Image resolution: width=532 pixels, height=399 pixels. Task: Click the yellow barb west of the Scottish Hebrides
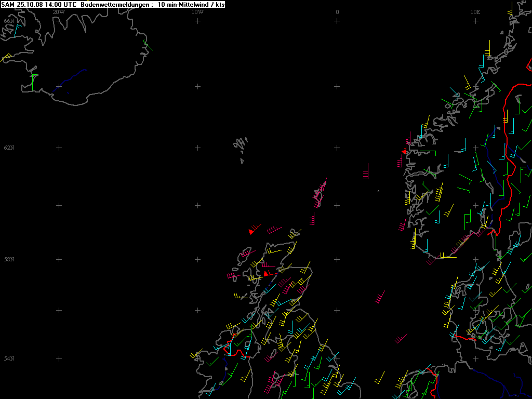pyautogui.click(x=241, y=297)
